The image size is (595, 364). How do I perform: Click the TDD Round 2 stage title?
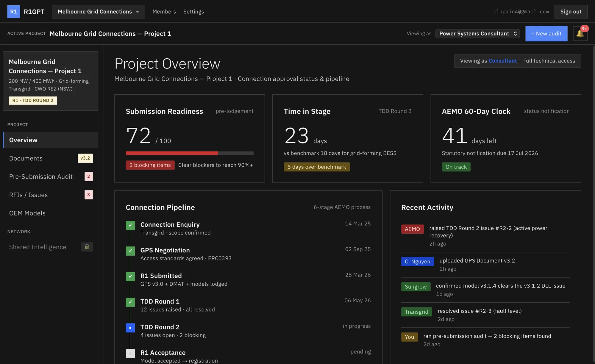160,327
